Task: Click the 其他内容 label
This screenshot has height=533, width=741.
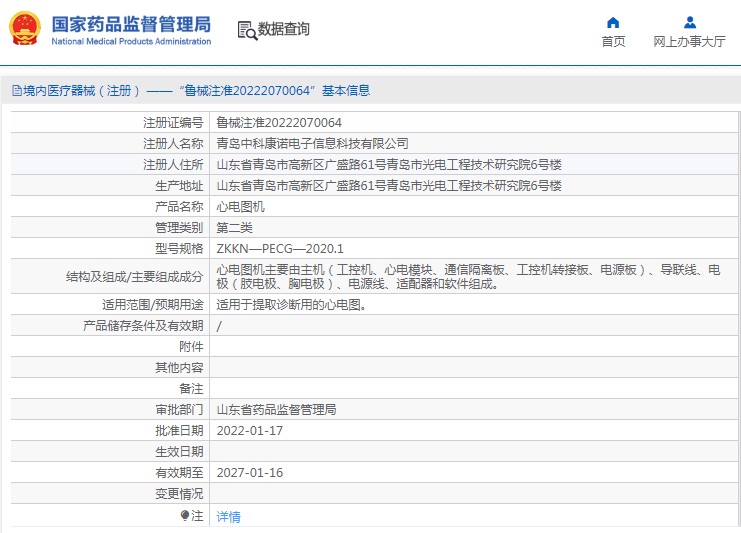Action: pyautogui.click(x=179, y=368)
